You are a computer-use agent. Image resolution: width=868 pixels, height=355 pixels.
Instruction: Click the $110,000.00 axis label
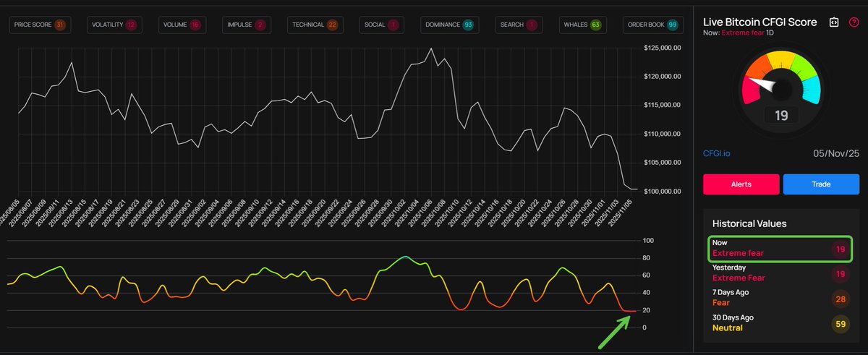pyautogui.click(x=663, y=134)
